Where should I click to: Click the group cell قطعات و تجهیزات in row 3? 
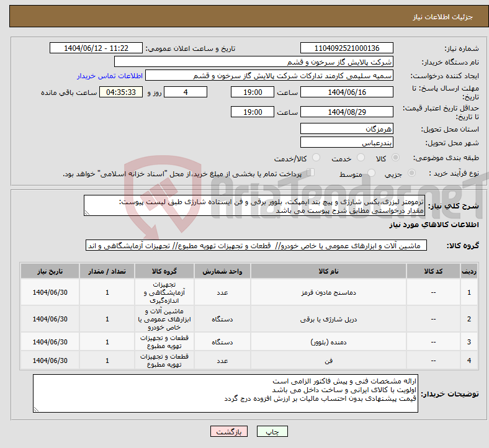click(x=164, y=342)
